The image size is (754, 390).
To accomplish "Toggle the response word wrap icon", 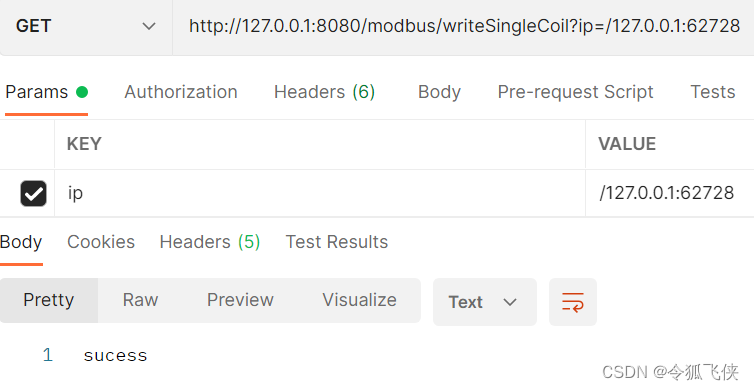I will pos(573,302).
